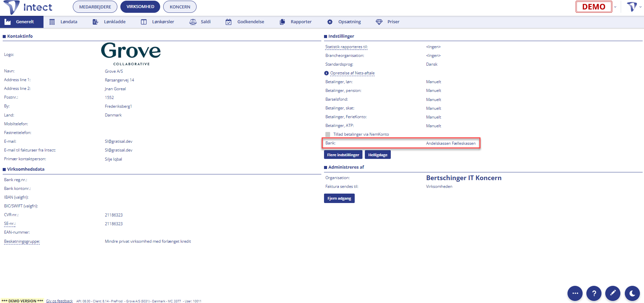This screenshot has height=303, width=644.
Task: Click the Faktura sendes til value Virksomheden
Action: (x=439, y=187)
